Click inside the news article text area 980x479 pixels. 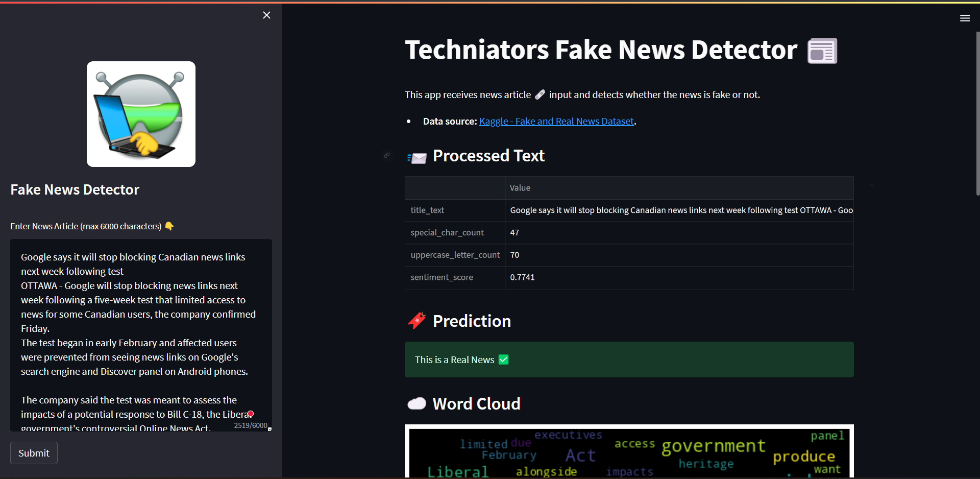[x=141, y=335]
